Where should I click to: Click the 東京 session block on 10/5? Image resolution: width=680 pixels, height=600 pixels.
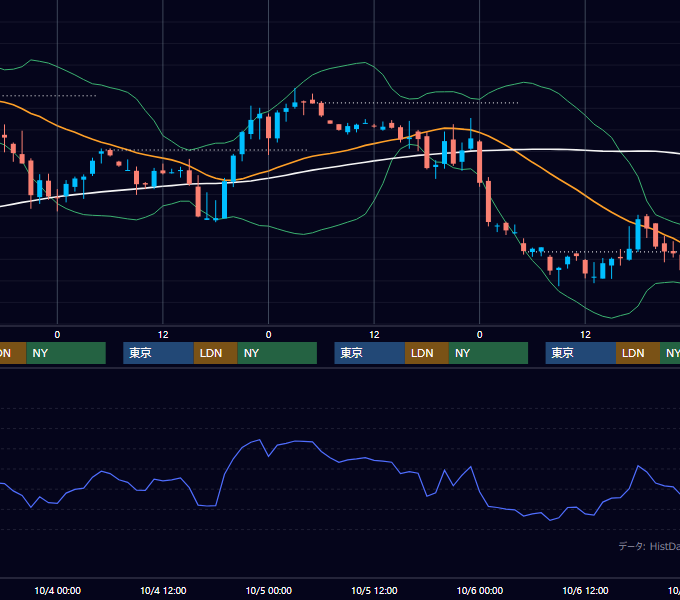[x=369, y=353]
